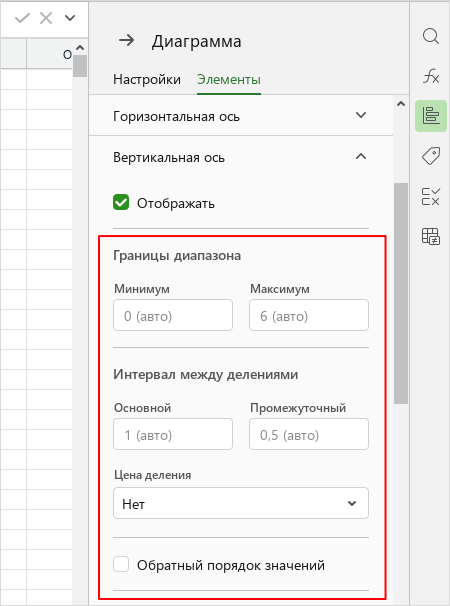The height and width of the screenshot is (606, 450).
Task: Confirm formula with the checkmark icon
Action: pos(22,18)
